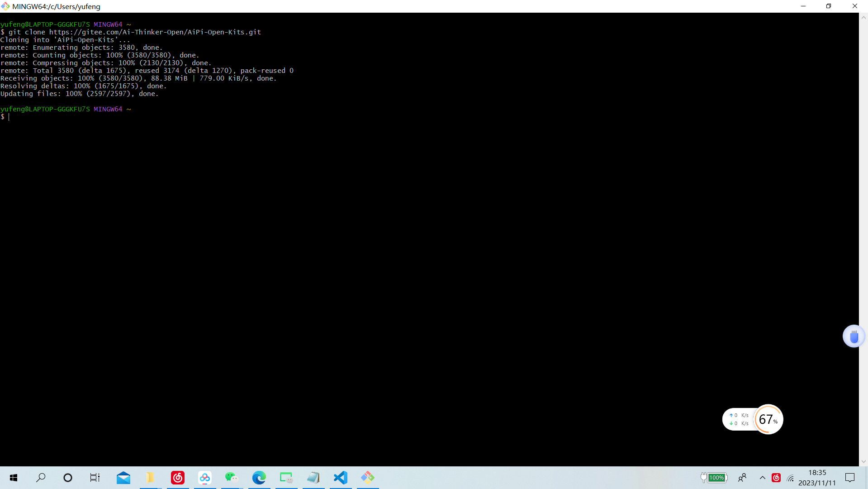Click the 67% memory floating widget
Screen dimensions: 868x489
coord(768,419)
